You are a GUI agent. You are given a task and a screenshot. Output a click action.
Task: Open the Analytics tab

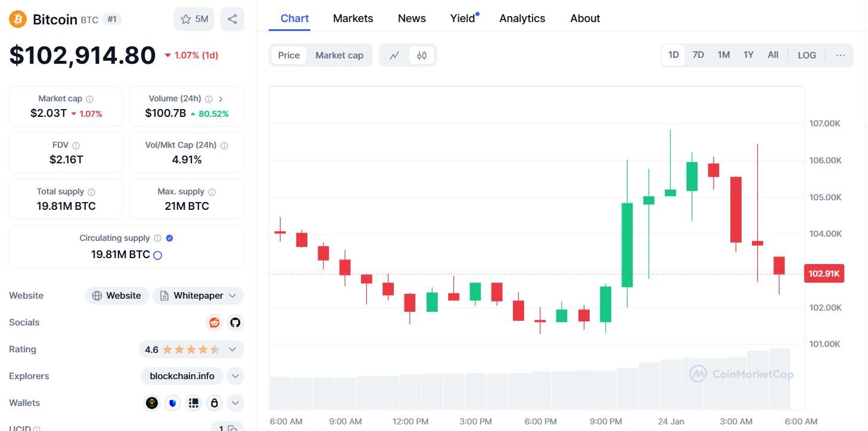point(522,18)
